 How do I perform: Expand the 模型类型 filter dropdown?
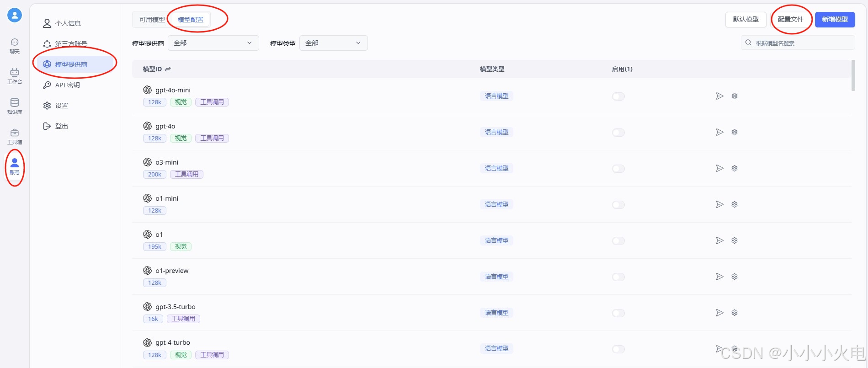click(x=333, y=43)
